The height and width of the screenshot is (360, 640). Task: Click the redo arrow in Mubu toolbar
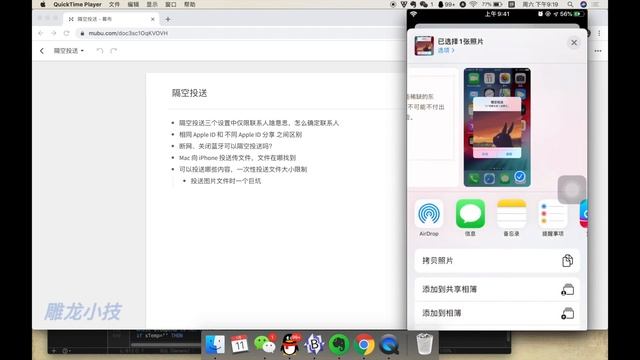pos(114,51)
